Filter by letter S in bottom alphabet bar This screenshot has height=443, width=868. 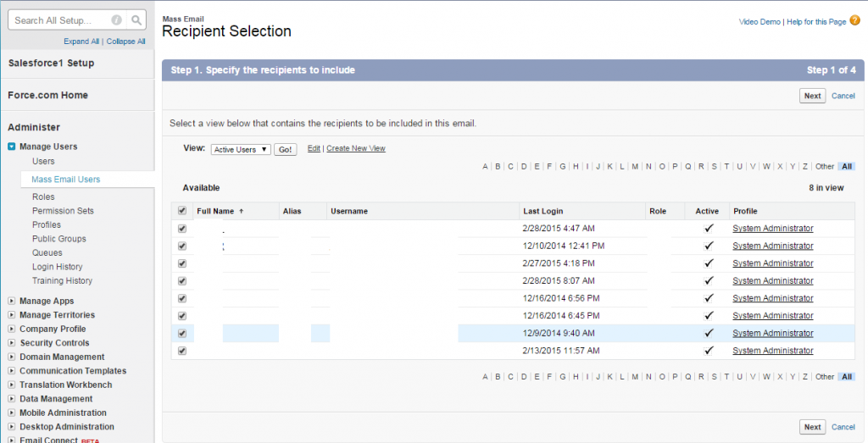714,377
